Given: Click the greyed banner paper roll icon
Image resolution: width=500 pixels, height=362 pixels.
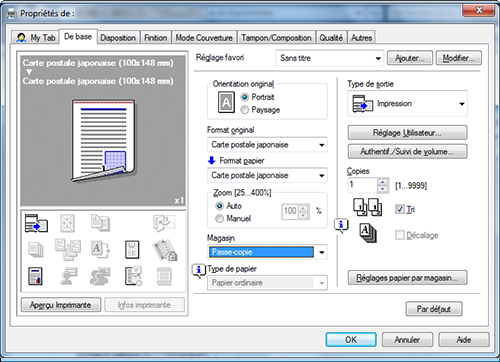Looking at the screenshot, I should (x=164, y=276).
